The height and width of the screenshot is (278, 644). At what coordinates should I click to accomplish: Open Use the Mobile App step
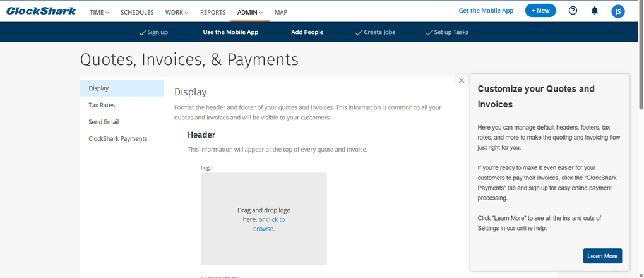tap(230, 32)
